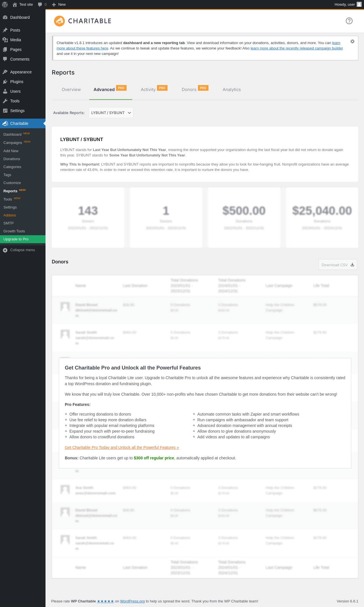Click Get Charitable Pro Today link

[122, 447]
